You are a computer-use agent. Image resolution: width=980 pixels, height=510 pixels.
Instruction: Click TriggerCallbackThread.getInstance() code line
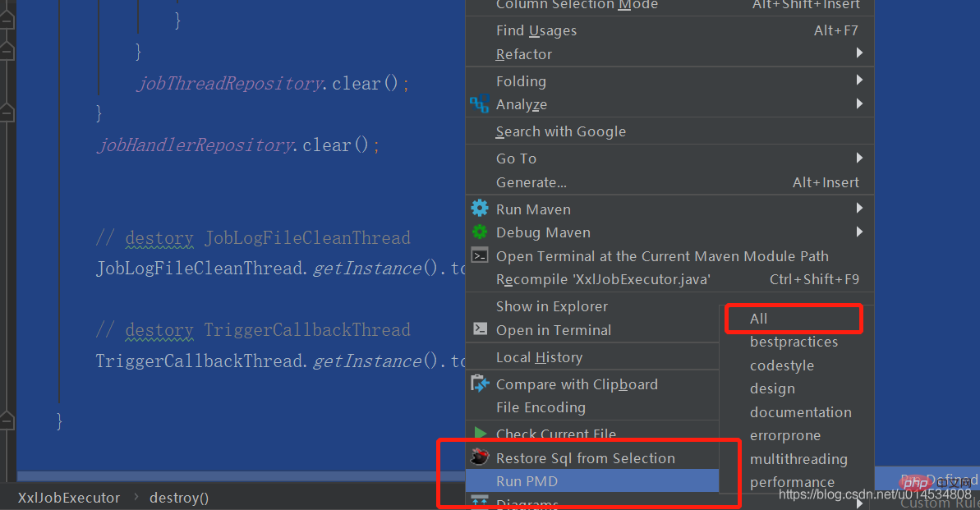tap(281, 361)
